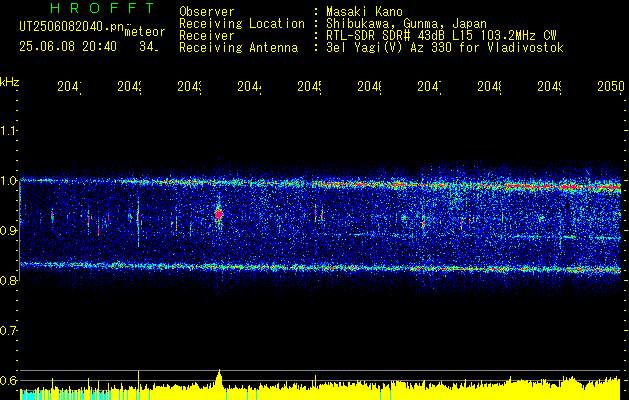Viewport: 629px width, 400px height.
Task: Click the "Receiving Location" label
Action: tap(242, 24)
